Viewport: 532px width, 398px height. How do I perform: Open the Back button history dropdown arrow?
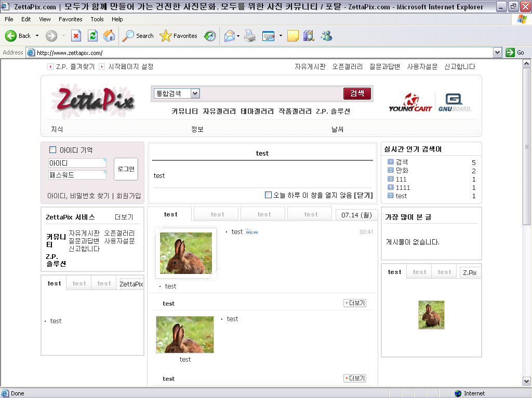point(37,36)
